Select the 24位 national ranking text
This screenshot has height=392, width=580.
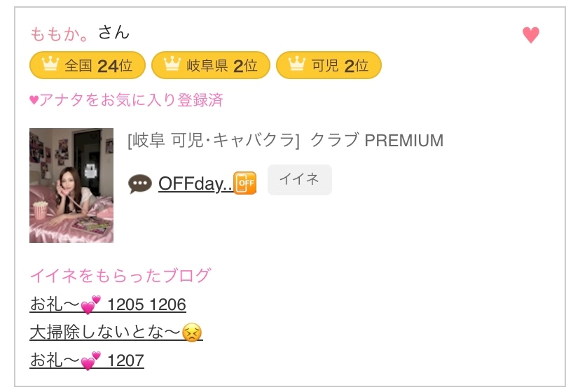point(115,66)
